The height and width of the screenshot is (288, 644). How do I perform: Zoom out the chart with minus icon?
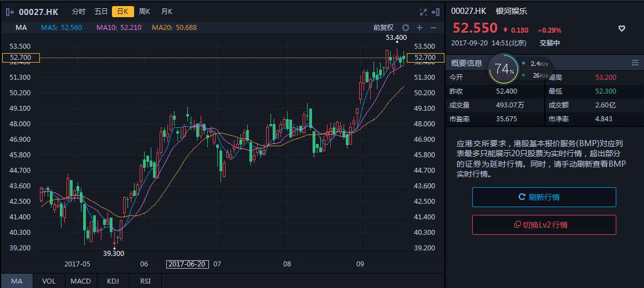coord(433,28)
